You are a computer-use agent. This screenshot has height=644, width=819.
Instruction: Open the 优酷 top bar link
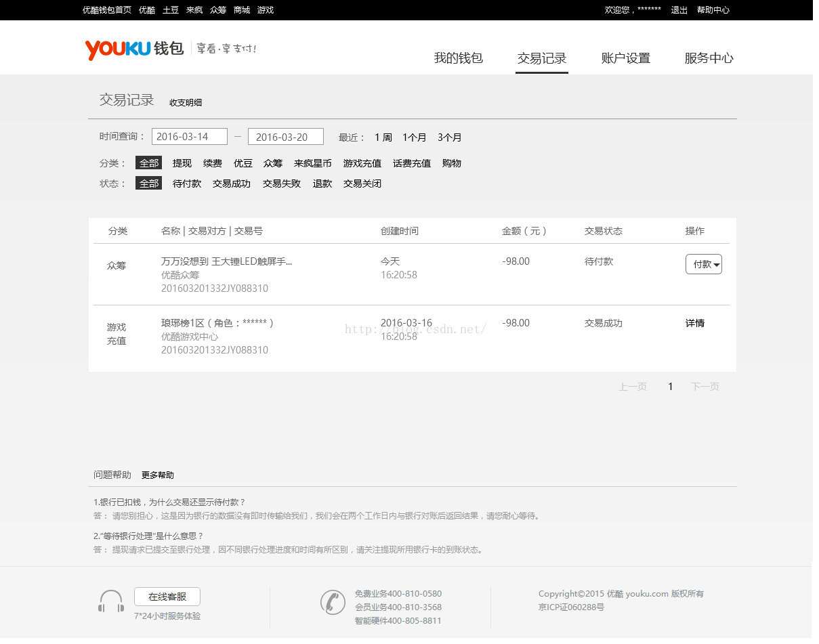(x=147, y=10)
